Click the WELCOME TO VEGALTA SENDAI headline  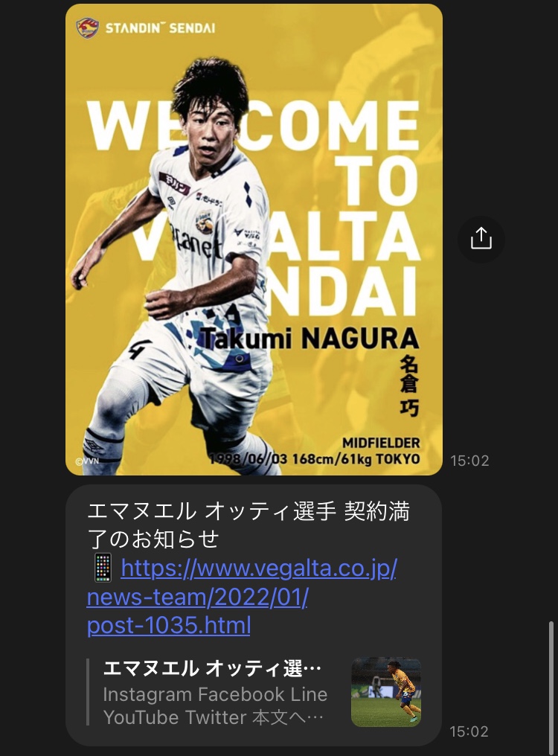[254, 208]
